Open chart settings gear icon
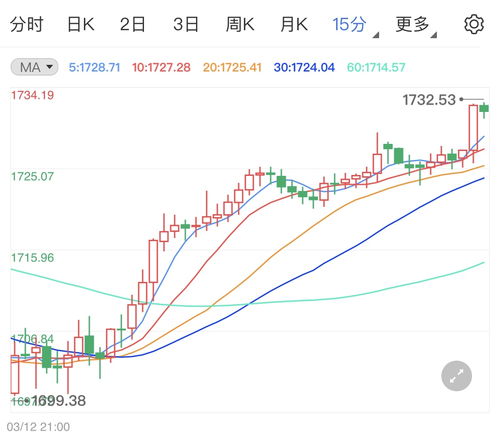Image resolution: width=500 pixels, height=437 pixels. [x=474, y=24]
